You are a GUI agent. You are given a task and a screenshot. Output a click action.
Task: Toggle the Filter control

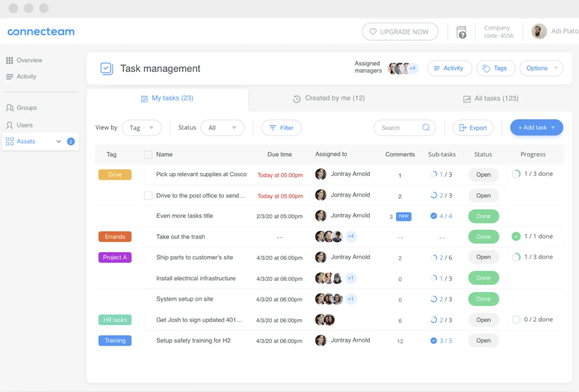pos(281,128)
